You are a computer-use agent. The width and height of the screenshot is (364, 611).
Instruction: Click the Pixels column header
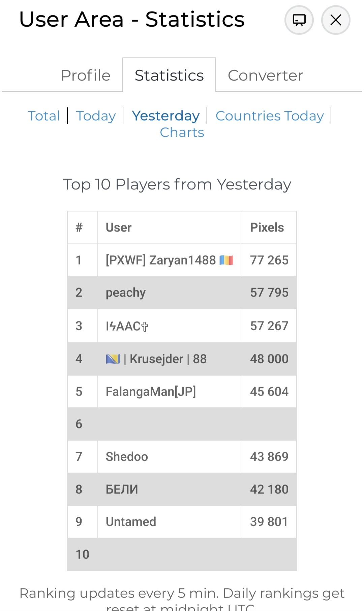[267, 227]
